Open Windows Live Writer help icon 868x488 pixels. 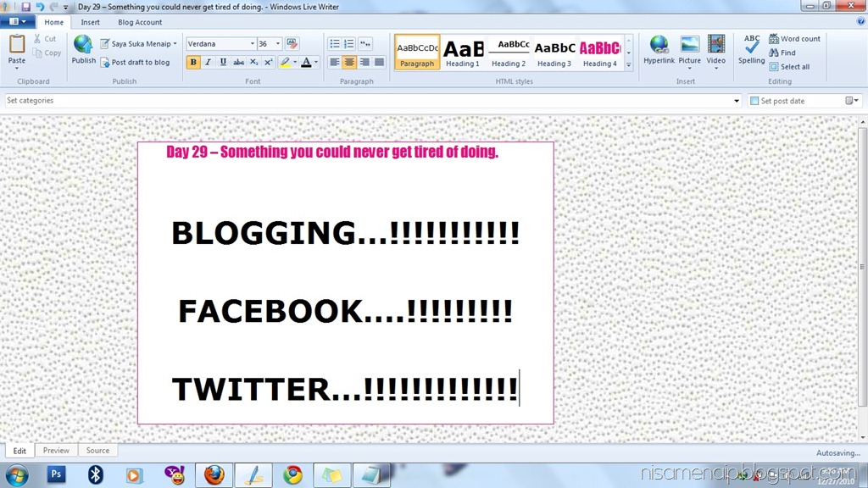[x=860, y=21]
